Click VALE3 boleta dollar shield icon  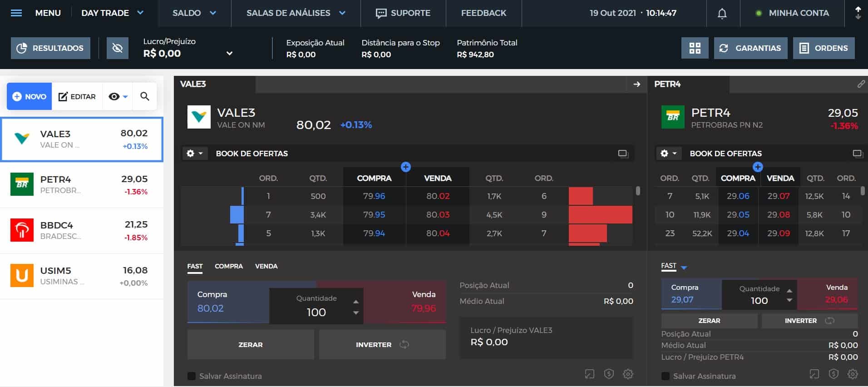pyautogui.click(x=609, y=374)
